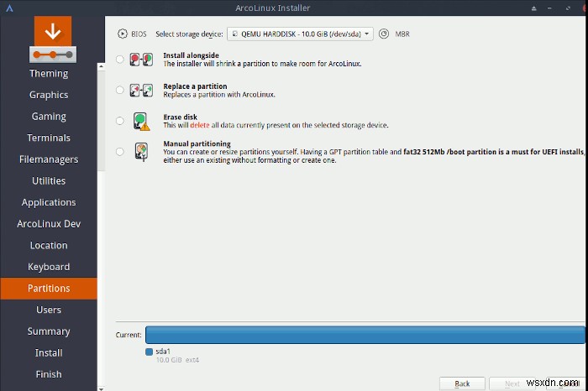This screenshot has width=588, height=391.
Task: Click the Manual partitioning disk icon
Action: click(x=141, y=152)
